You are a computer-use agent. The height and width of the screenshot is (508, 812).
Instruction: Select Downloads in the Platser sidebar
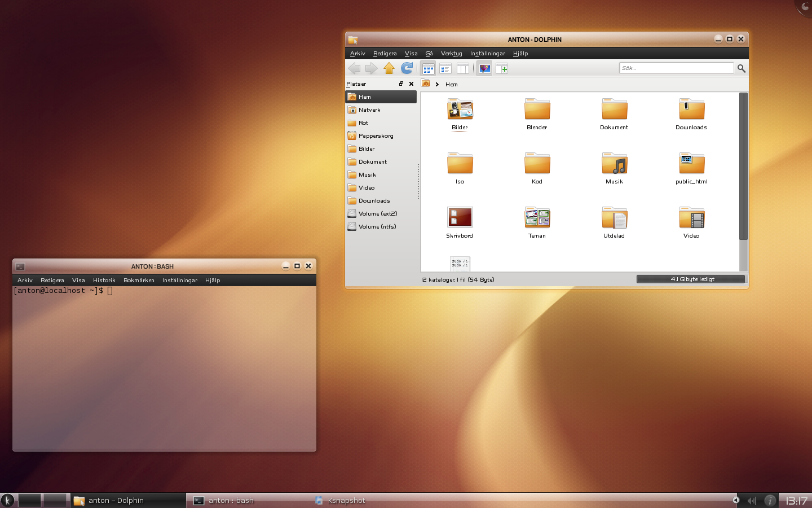381,201
